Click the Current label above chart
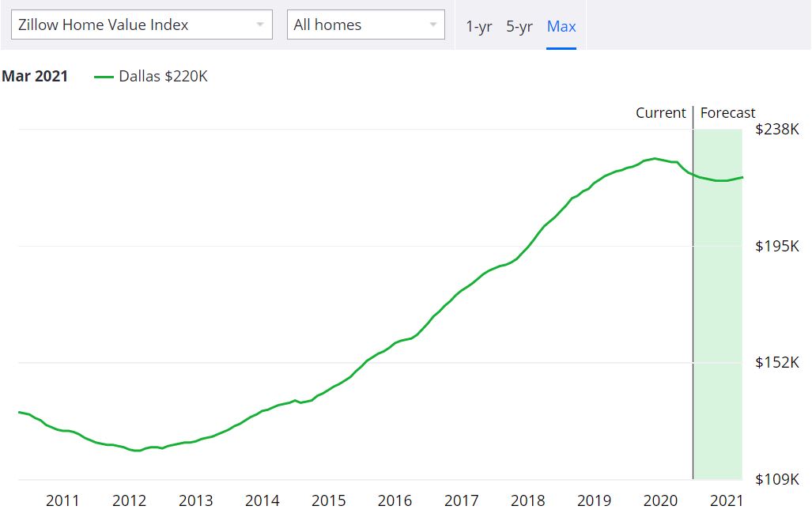The height and width of the screenshot is (521, 812). 660,113
